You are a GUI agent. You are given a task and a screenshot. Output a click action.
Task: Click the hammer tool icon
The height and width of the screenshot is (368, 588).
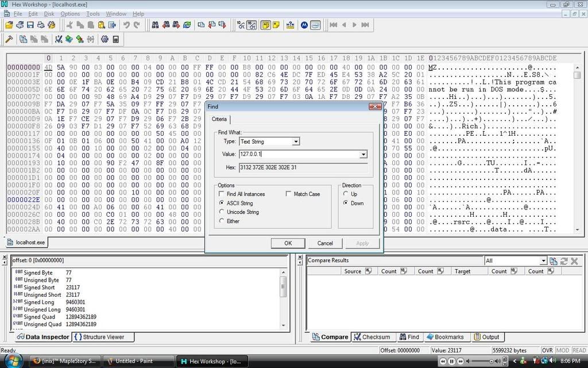(x=9, y=39)
